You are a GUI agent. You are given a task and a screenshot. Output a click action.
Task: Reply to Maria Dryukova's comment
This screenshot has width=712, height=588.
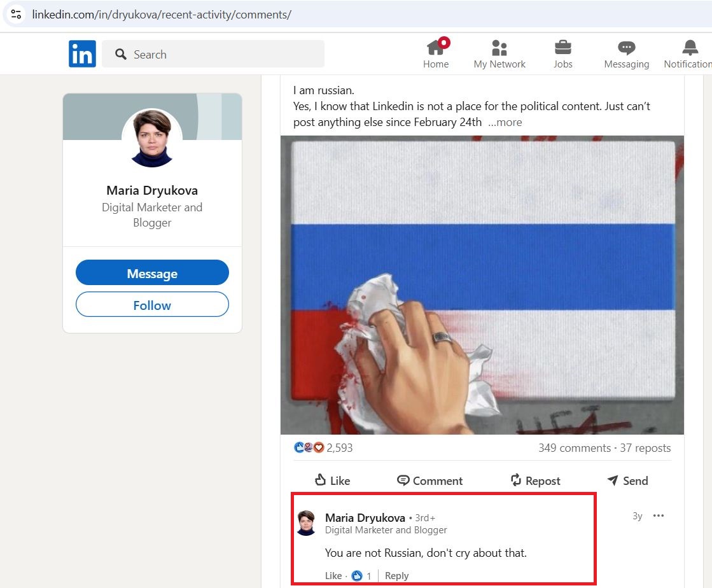click(397, 576)
